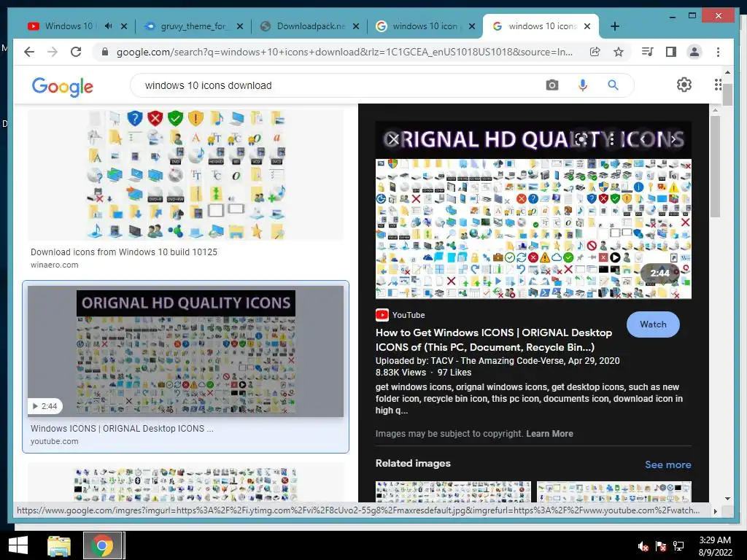747x560 pixels.
Task: Open the preview panel three-dot menu
Action: coord(612,139)
